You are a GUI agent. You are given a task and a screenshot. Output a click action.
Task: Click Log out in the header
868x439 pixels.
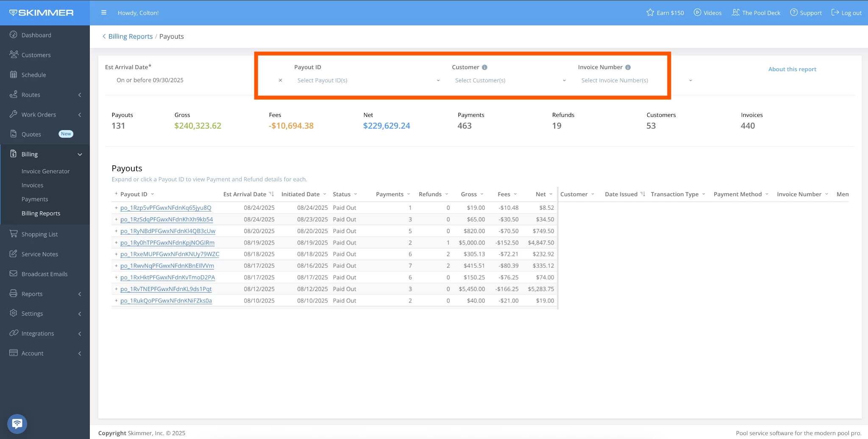coord(846,13)
